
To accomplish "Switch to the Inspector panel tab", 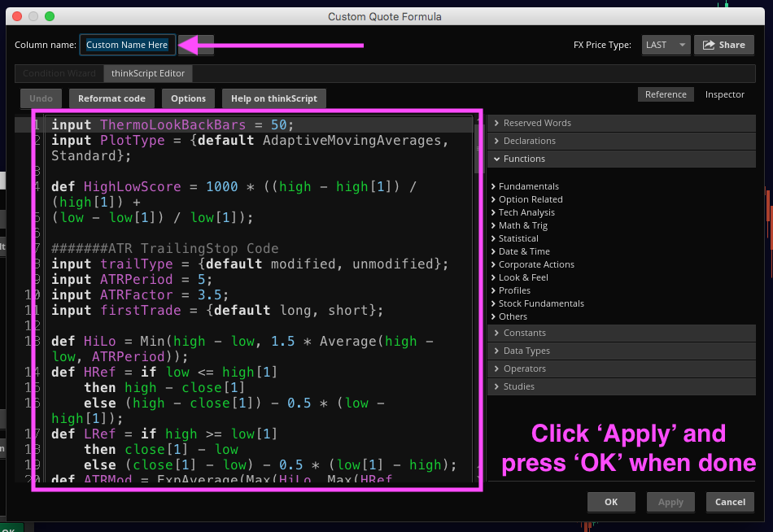I will 724,94.
